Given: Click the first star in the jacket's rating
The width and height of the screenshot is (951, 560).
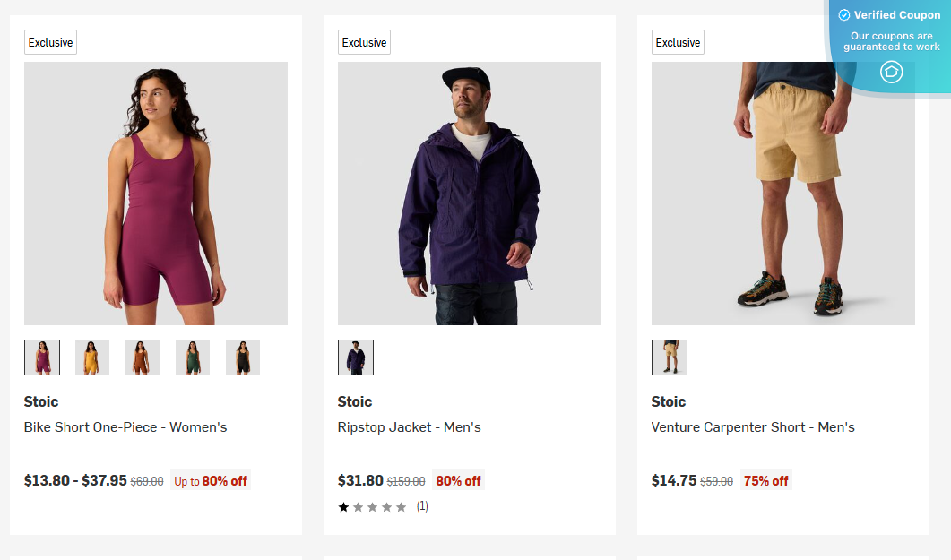Looking at the screenshot, I should point(343,506).
